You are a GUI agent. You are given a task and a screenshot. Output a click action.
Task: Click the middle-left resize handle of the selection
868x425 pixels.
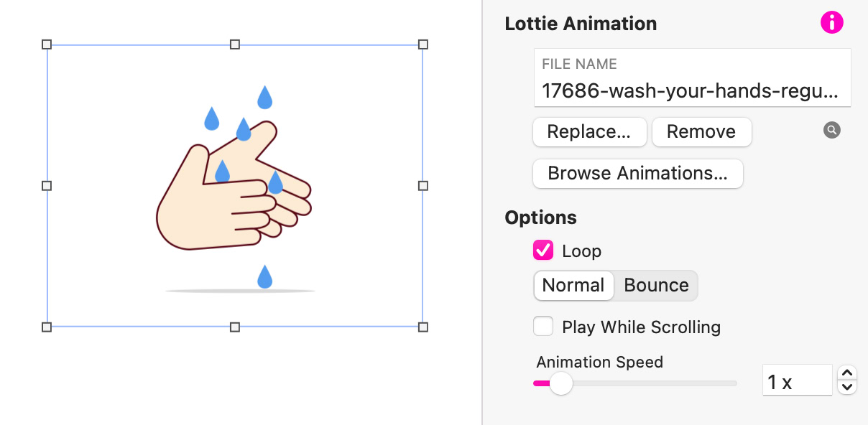(x=47, y=186)
